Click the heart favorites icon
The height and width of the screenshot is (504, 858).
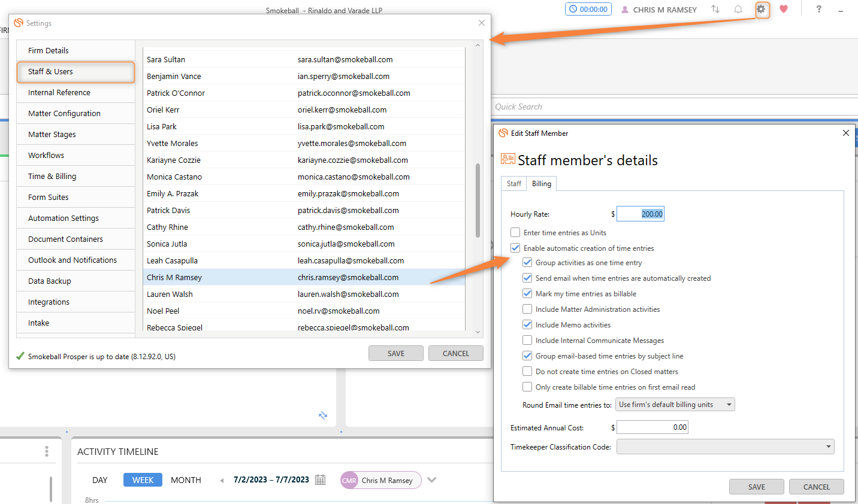[x=784, y=9]
